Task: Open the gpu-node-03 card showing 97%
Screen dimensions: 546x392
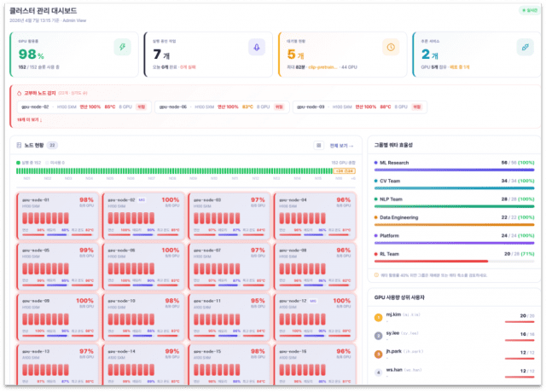Action: point(229,216)
